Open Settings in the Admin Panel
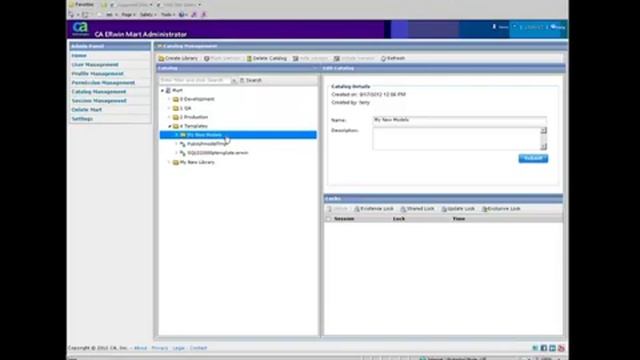This screenshot has height=360, width=640. (82, 118)
